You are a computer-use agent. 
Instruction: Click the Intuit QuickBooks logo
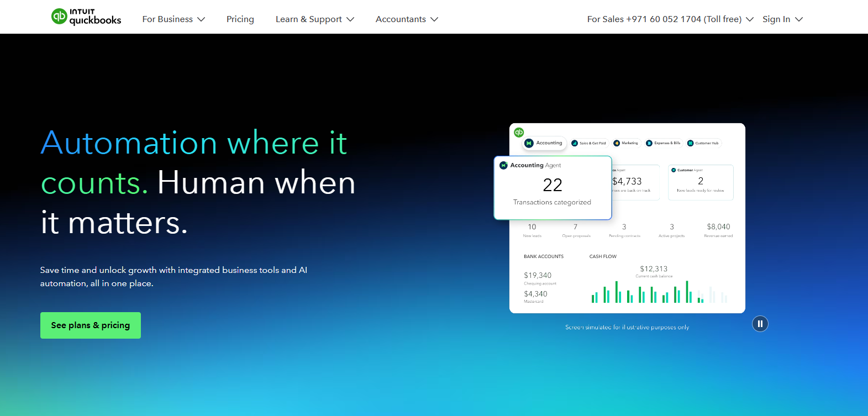(x=86, y=17)
